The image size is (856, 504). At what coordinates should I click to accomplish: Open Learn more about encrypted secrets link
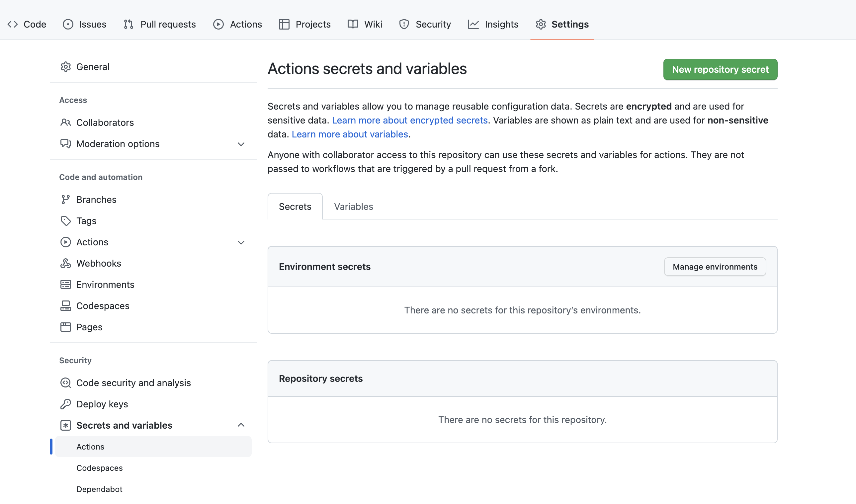tap(409, 120)
